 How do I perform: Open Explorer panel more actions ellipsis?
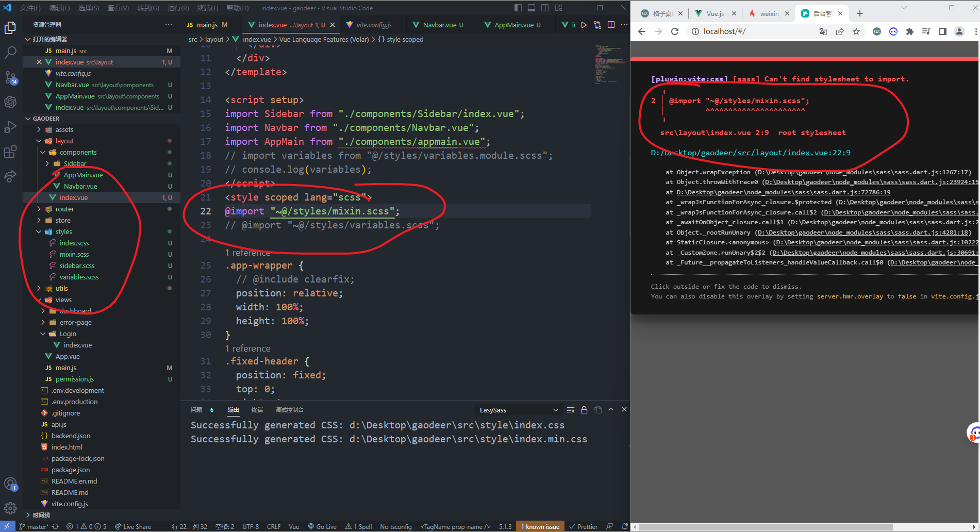coord(169,25)
